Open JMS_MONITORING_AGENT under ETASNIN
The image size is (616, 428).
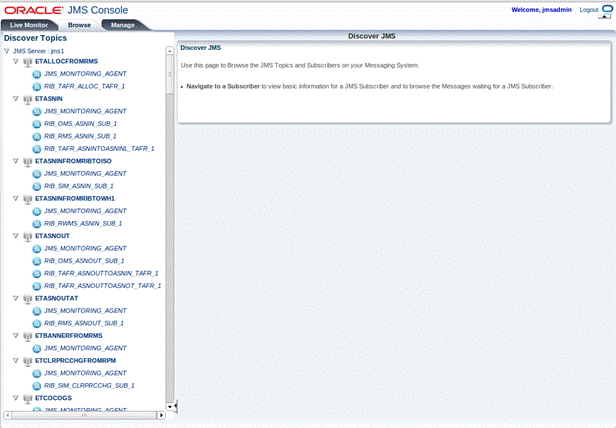85,111
